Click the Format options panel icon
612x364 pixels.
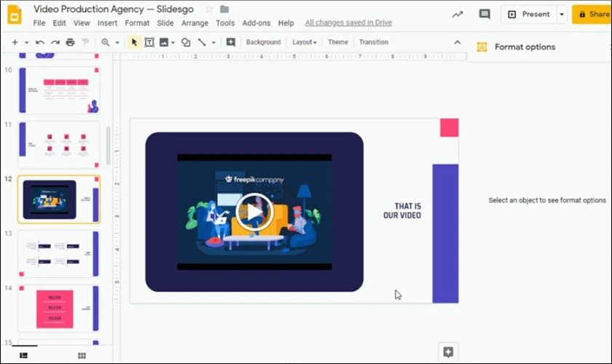pyautogui.click(x=482, y=47)
